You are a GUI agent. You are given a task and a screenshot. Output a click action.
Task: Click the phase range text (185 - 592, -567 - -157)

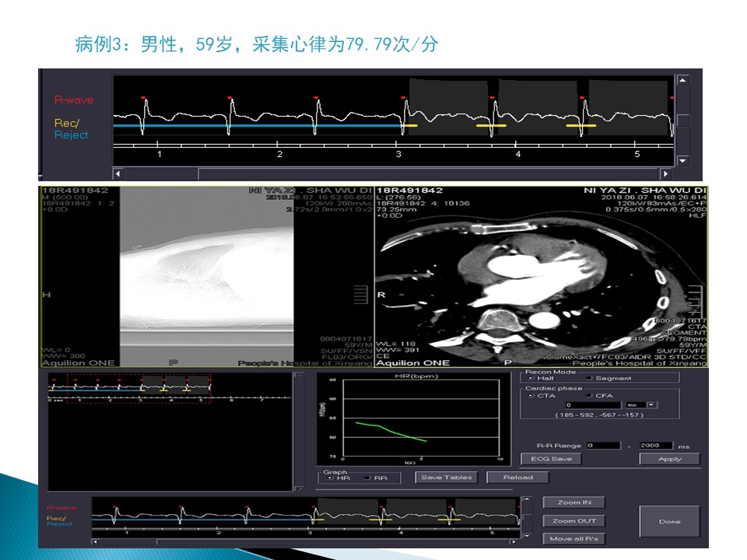coord(599,415)
